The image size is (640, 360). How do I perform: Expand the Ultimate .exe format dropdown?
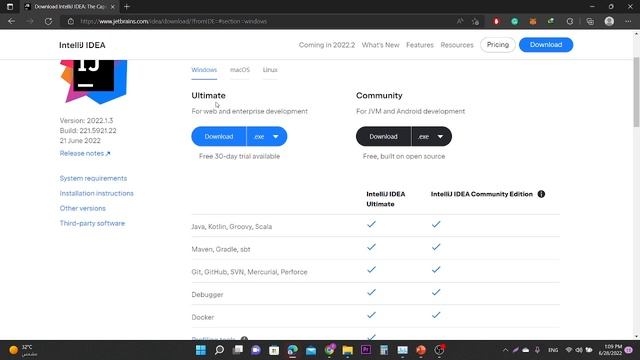tap(267, 136)
